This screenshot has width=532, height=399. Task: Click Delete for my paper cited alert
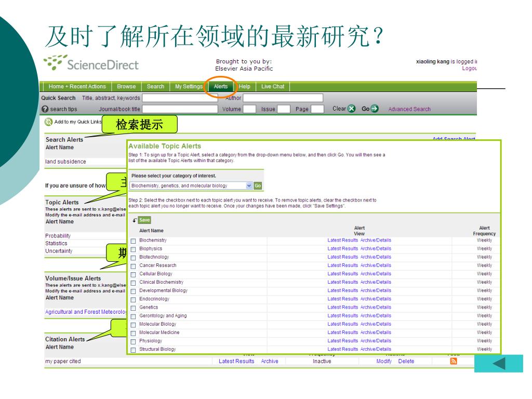click(x=406, y=362)
